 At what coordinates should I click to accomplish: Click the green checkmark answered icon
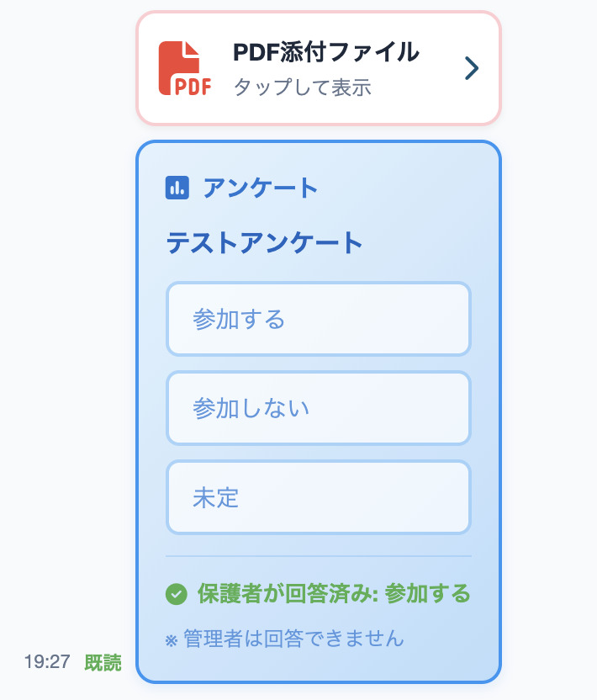point(175,594)
